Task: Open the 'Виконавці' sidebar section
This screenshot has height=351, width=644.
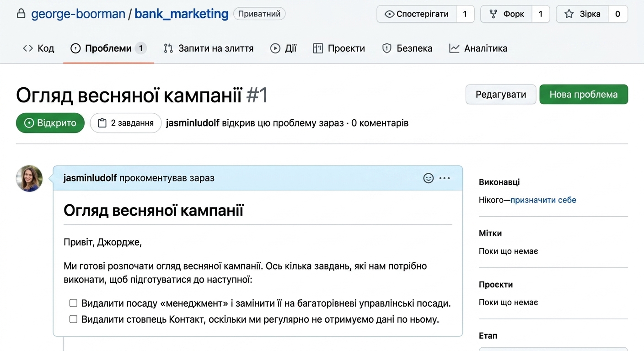Action: coord(499,182)
